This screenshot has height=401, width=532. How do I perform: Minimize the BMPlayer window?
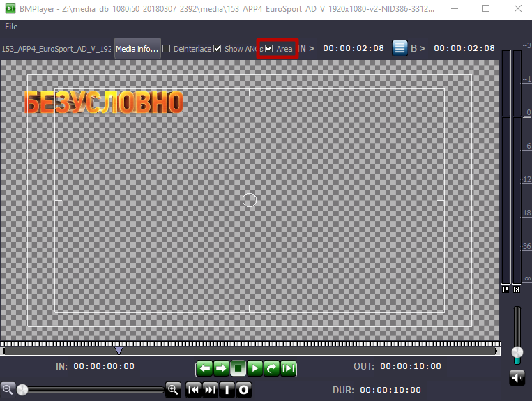[x=455, y=8]
